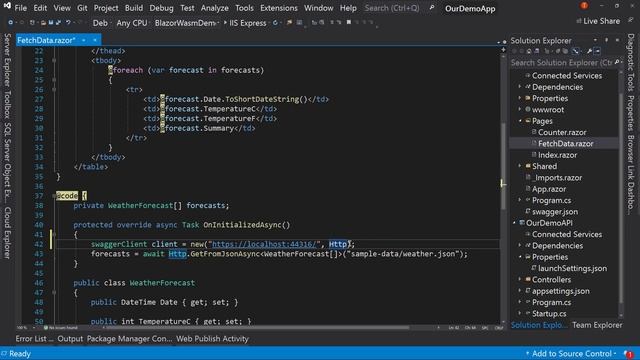Expand the wwwroot folder
The image size is (640, 360).
click(520, 109)
